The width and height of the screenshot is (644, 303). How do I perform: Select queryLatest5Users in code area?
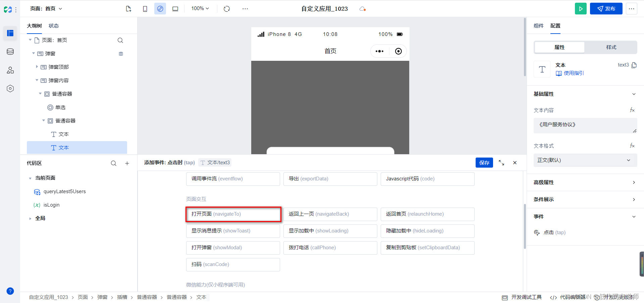tap(64, 191)
